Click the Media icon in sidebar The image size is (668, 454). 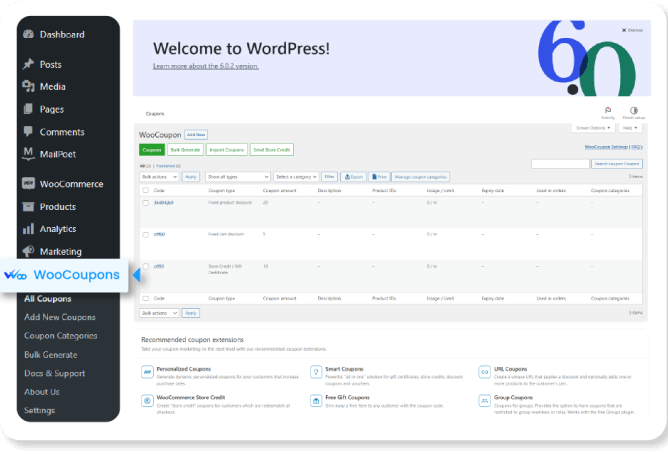pyautogui.click(x=29, y=86)
